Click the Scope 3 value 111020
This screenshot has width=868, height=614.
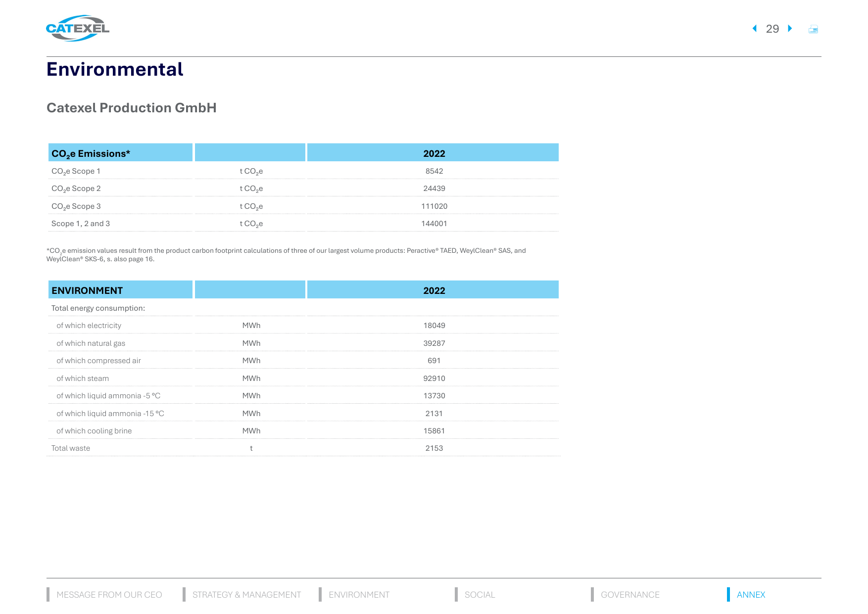434,206
